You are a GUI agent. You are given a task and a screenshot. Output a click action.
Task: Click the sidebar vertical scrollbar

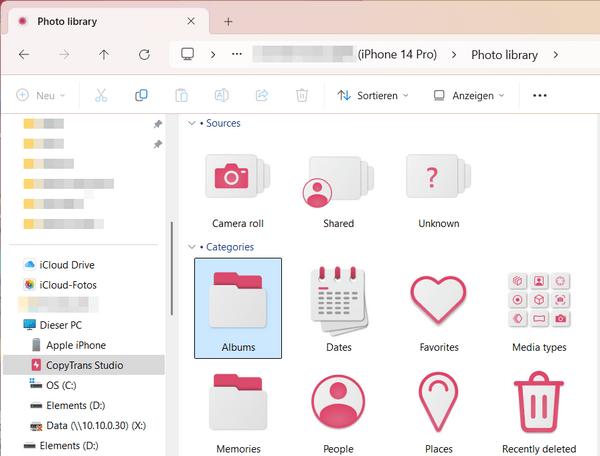(x=172, y=268)
